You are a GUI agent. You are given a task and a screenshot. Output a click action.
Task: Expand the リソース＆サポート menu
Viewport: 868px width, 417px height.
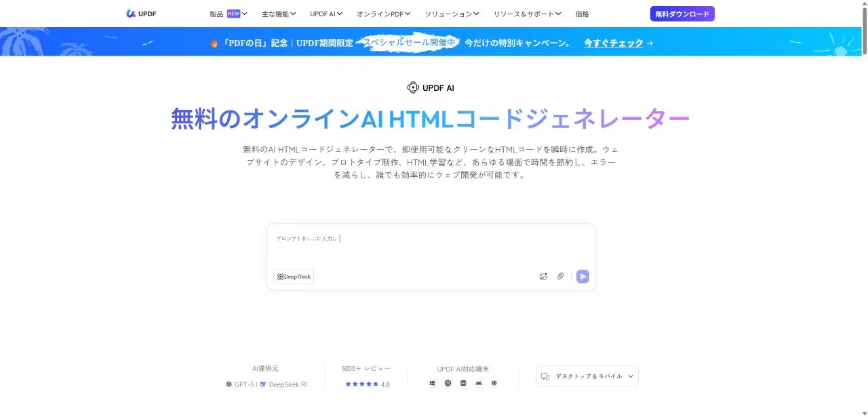[528, 14]
